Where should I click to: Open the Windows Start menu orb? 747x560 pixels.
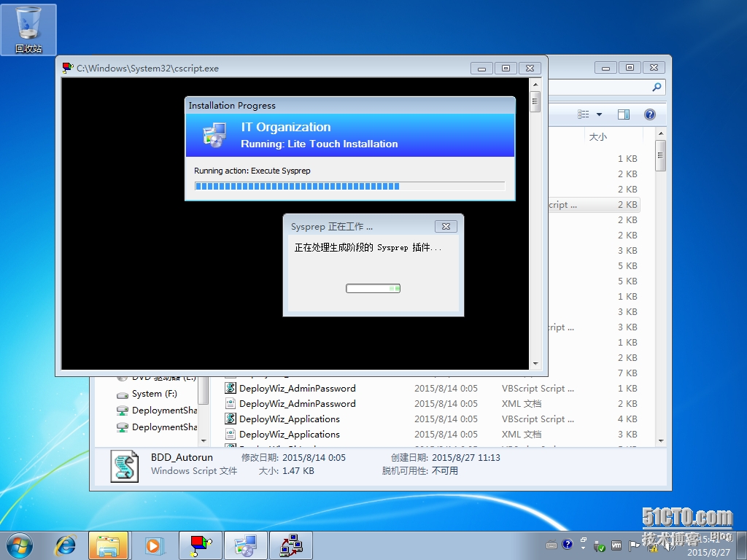[20, 545]
